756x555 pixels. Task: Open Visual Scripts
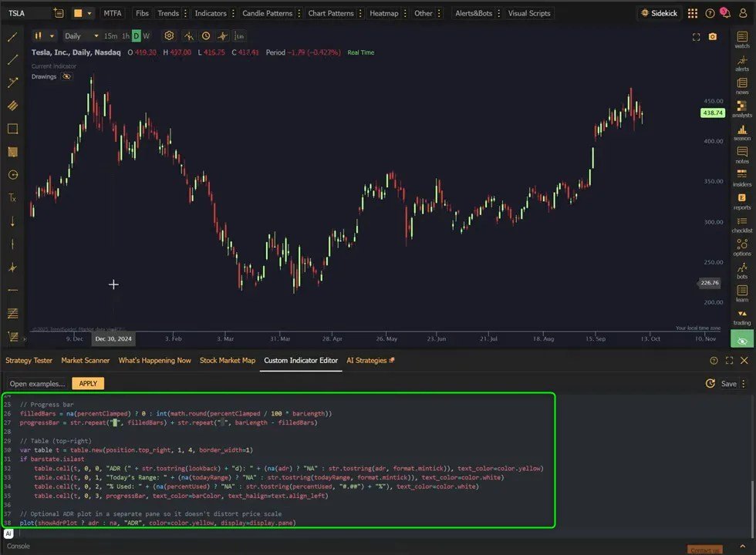[x=529, y=14]
